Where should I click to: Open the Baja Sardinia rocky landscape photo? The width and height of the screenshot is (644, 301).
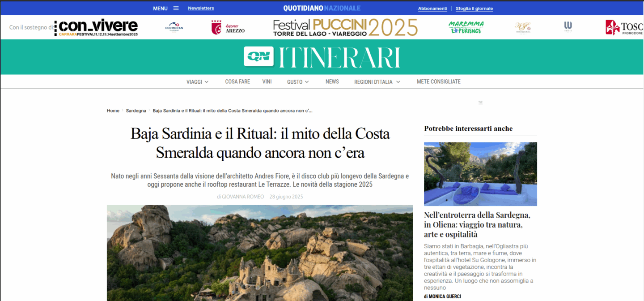coord(260,253)
